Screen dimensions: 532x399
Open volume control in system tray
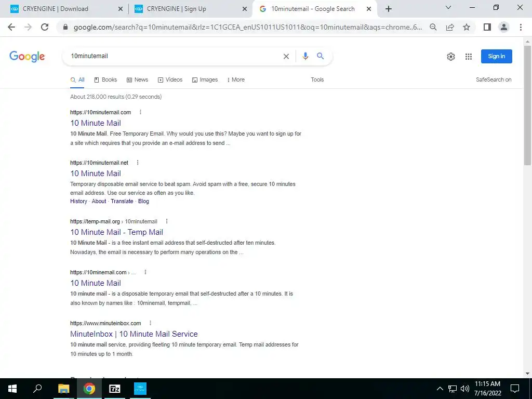pyautogui.click(x=465, y=389)
